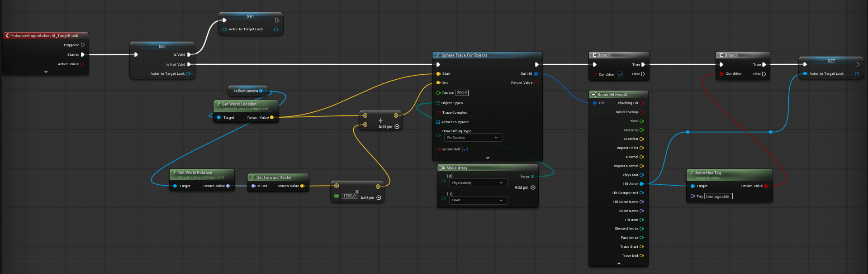Select the Actor Has Tag node title
Image resolution: width=868 pixels, height=274 pixels.
pyautogui.click(x=708, y=173)
